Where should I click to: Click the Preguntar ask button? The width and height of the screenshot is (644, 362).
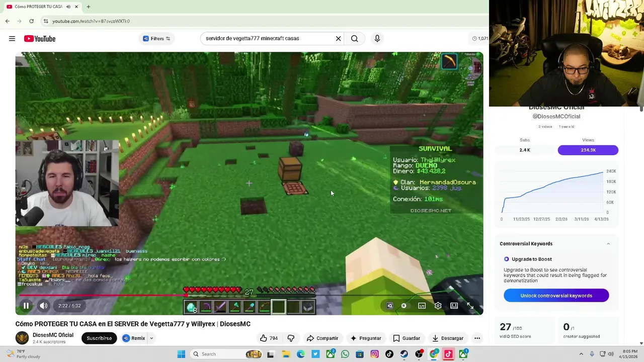point(366,338)
